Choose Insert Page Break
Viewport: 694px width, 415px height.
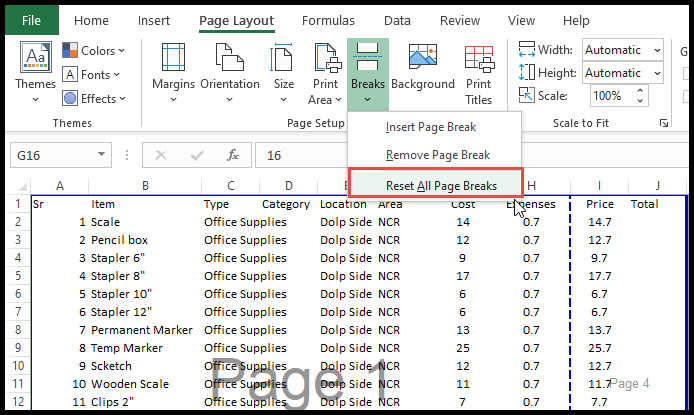pos(434,127)
